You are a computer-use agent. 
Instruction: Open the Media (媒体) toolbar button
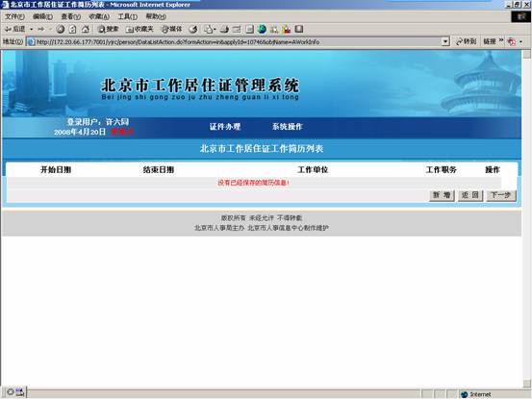pyautogui.click(x=171, y=30)
